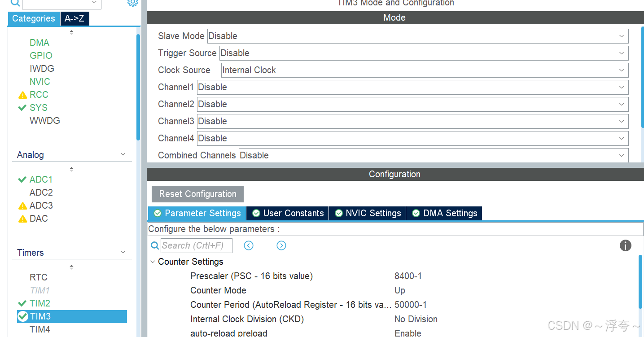Collapse the Analog section
The width and height of the screenshot is (644, 337).
coord(123,154)
